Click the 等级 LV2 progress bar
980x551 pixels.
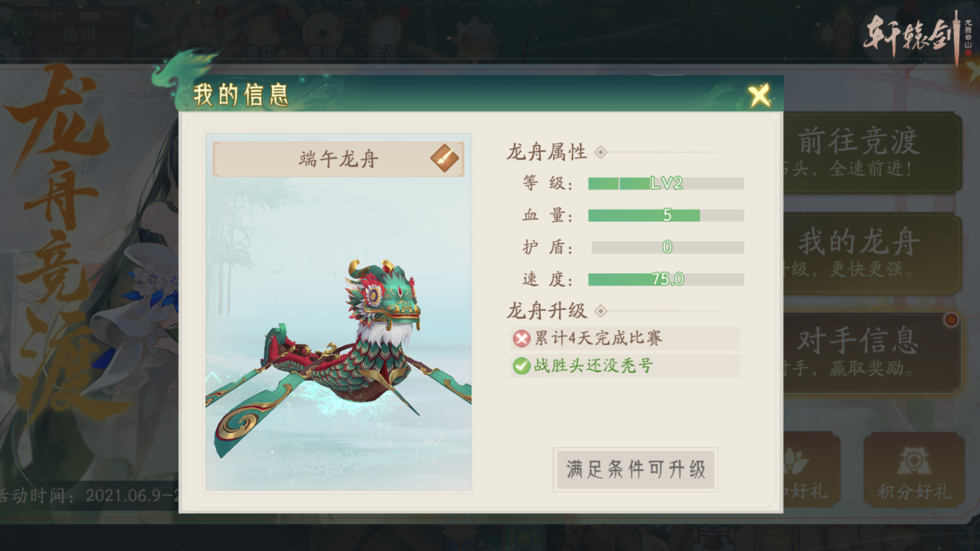[666, 183]
